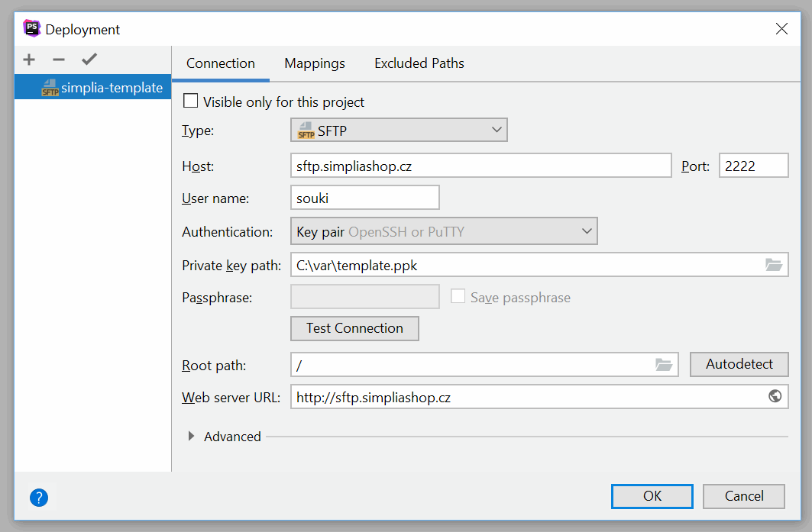Click into the Host field
812x532 pixels.
click(480, 166)
